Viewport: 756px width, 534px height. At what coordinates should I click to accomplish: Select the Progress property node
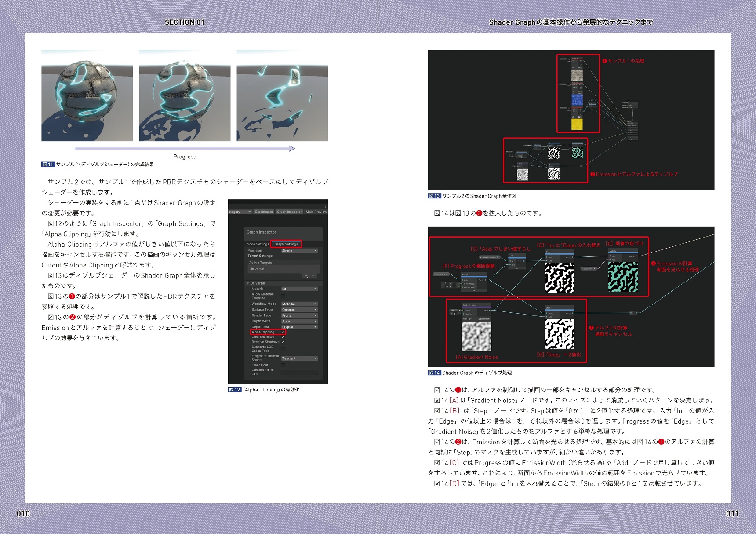(441, 274)
